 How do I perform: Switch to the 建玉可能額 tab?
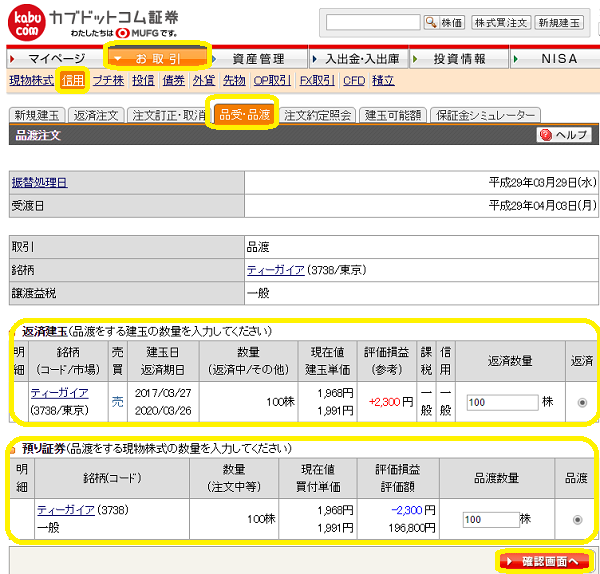(393, 115)
